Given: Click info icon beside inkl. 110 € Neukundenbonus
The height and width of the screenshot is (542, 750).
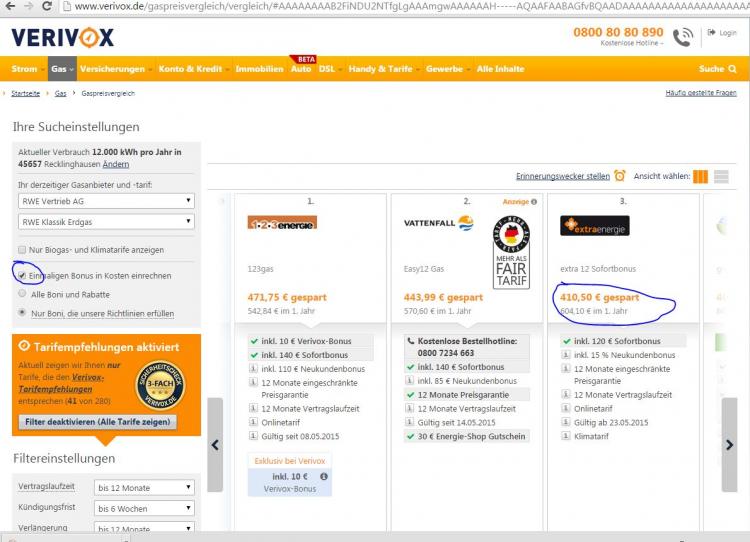Looking at the screenshot, I should (x=254, y=368).
